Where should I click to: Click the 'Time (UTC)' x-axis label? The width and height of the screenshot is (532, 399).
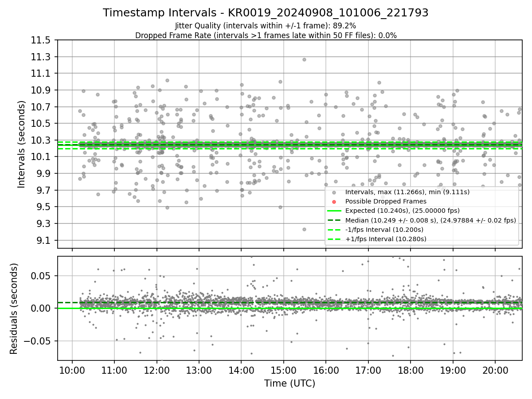pyautogui.click(x=289, y=383)
